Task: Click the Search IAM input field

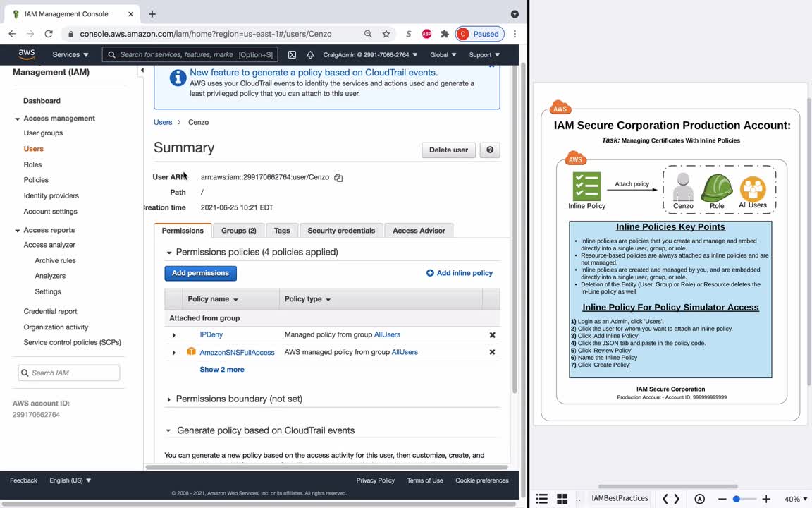Action: click(x=69, y=373)
